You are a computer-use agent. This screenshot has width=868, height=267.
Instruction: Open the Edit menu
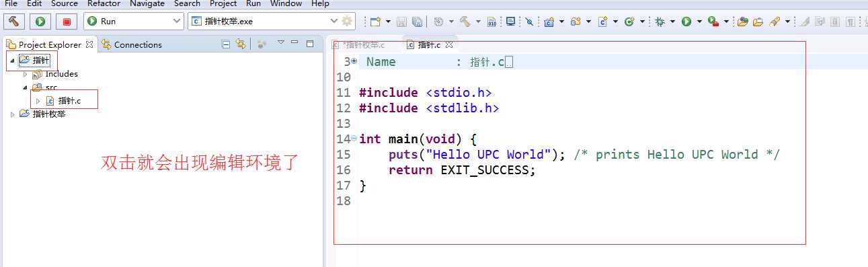tap(34, 3)
